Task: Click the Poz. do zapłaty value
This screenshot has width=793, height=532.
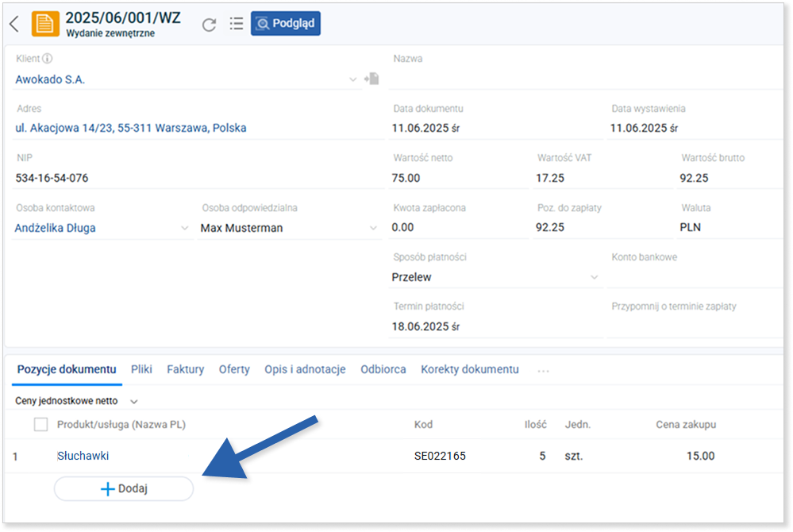Action: 550,228
